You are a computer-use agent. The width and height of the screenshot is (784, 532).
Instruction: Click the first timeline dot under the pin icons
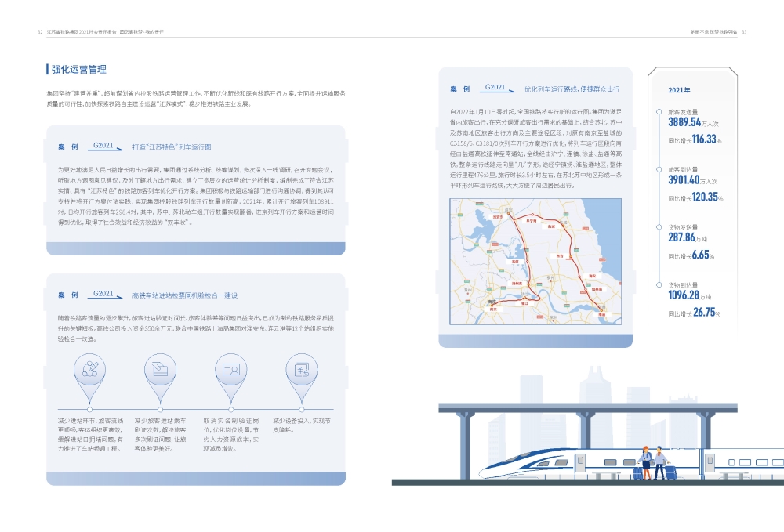tap(90, 410)
